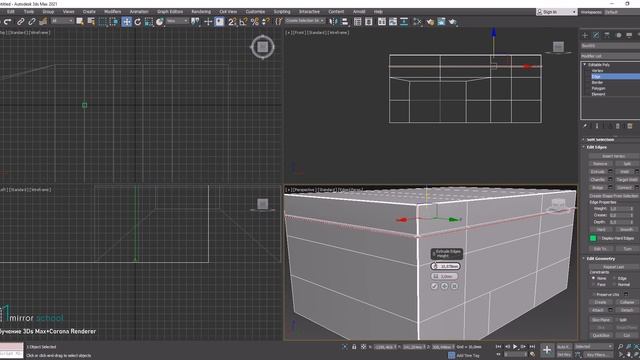640x360 pixels.
Task: Select the Normal constraint radio button
Action: (614, 284)
